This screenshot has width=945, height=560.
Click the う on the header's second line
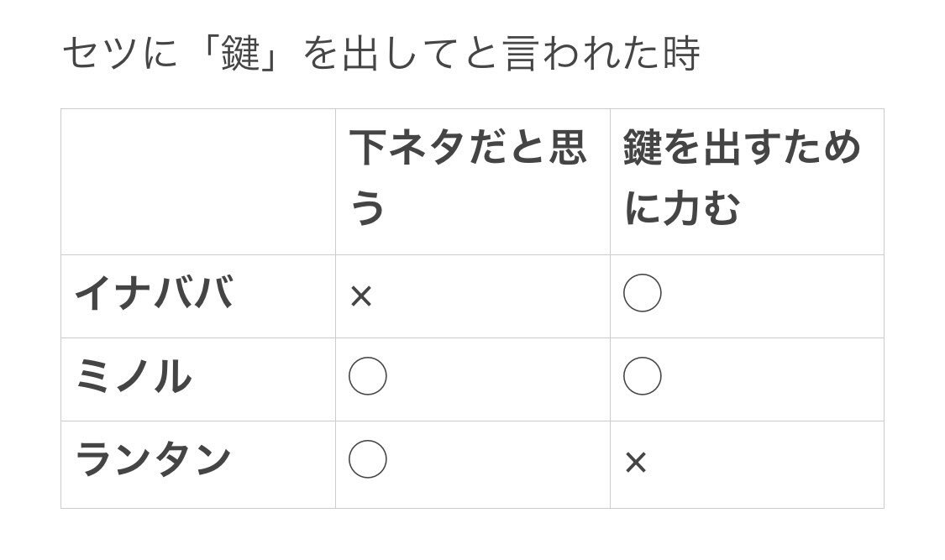tap(367, 208)
